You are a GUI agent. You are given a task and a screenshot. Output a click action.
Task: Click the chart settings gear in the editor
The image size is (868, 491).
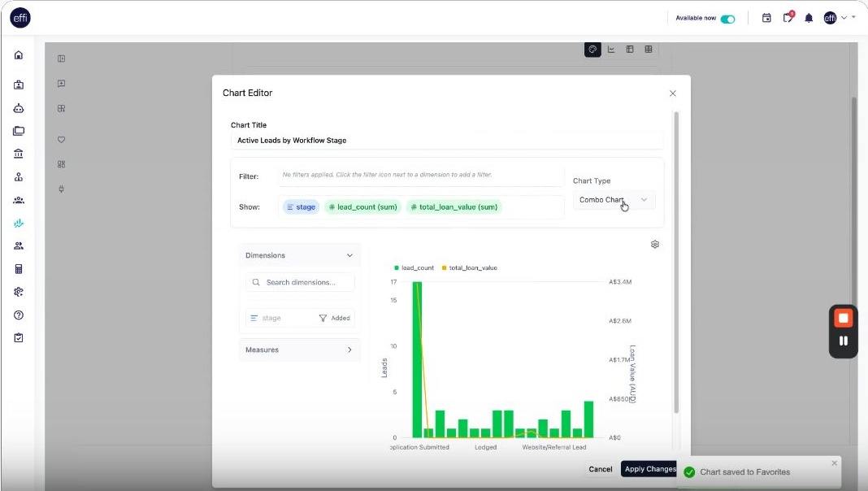point(655,244)
